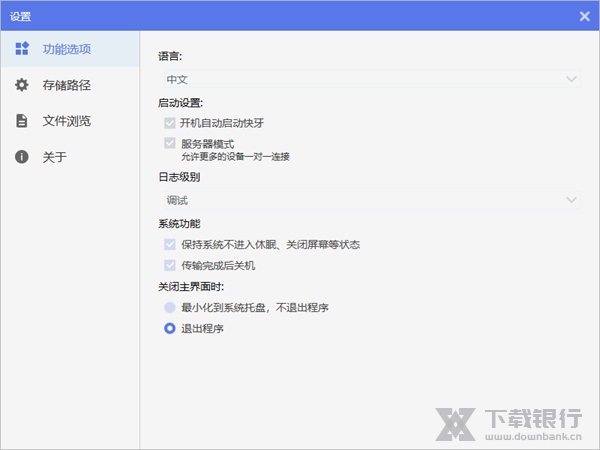Image resolution: width=600 pixels, height=450 pixels.
Task: Select 最小化到系统托盘 radio button
Action: click(169, 308)
